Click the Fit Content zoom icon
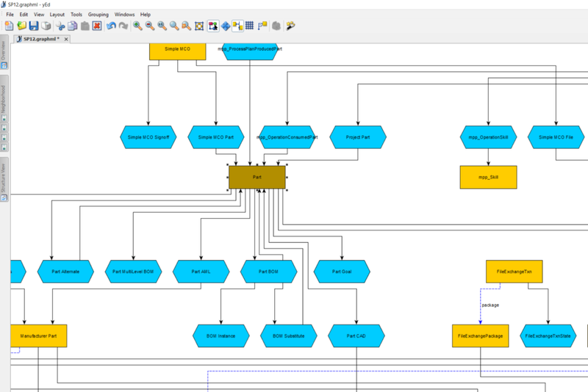 [x=199, y=26]
